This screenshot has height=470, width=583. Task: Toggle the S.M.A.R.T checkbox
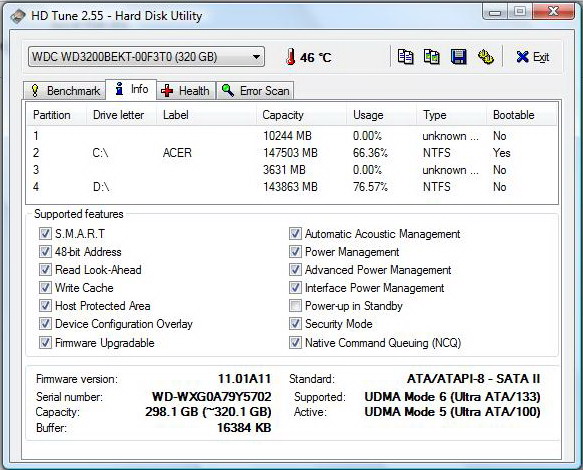[x=45, y=234]
